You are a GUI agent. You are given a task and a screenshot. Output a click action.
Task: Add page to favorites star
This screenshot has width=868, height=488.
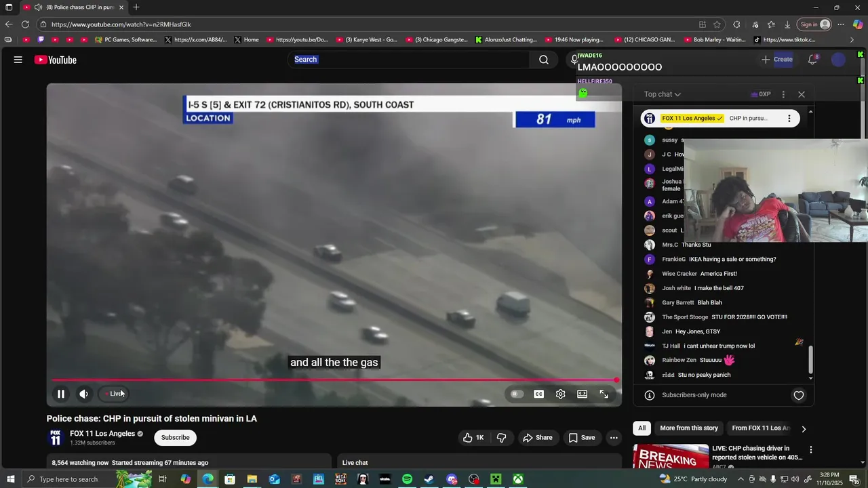717,24
